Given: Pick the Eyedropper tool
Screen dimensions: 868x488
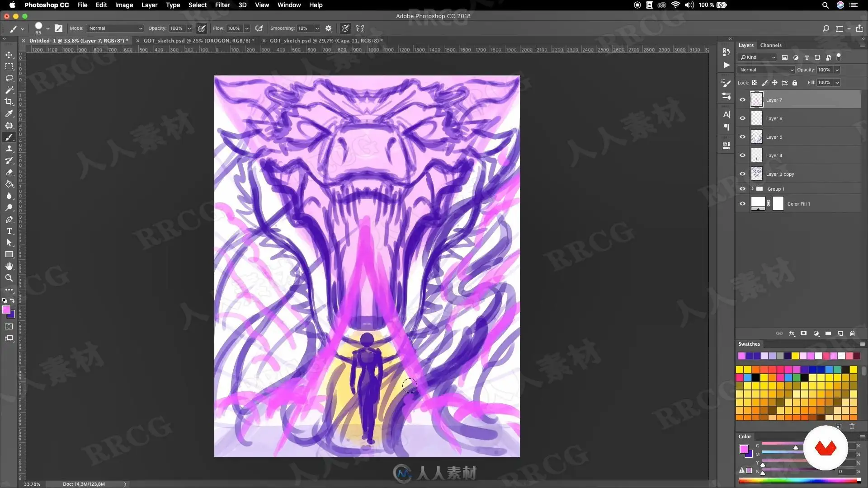Looking at the screenshot, I should (9, 113).
